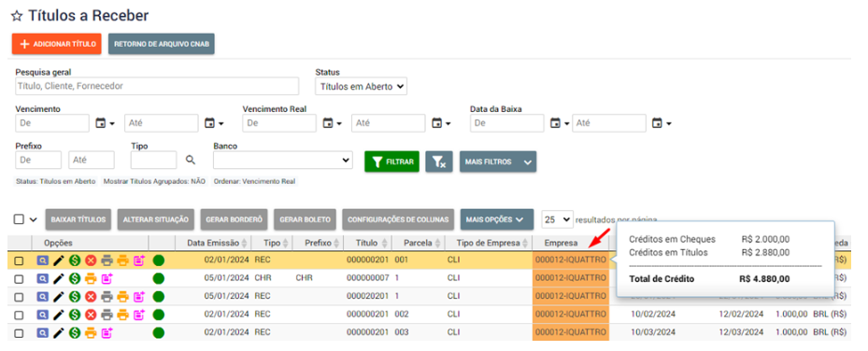This screenshot has height=351, width=868.
Task: Click green status dot on parcela 001 row
Action: pyautogui.click(x=159, y=260)
